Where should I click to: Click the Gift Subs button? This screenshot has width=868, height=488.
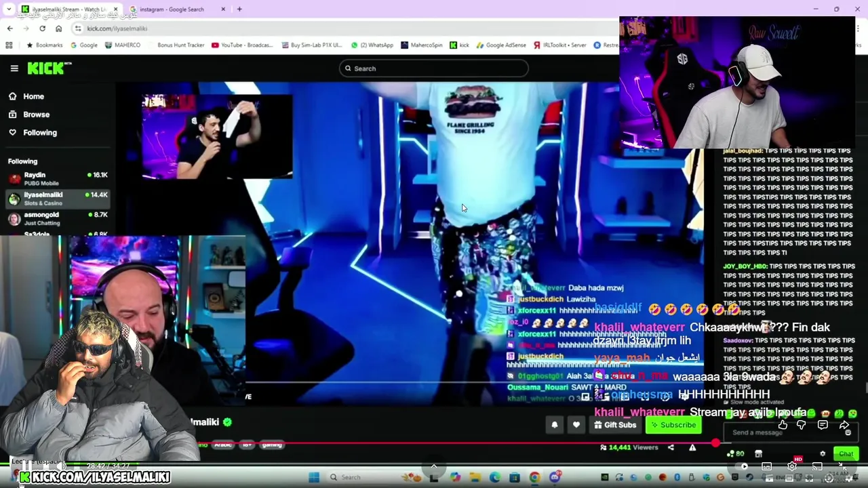615,425
